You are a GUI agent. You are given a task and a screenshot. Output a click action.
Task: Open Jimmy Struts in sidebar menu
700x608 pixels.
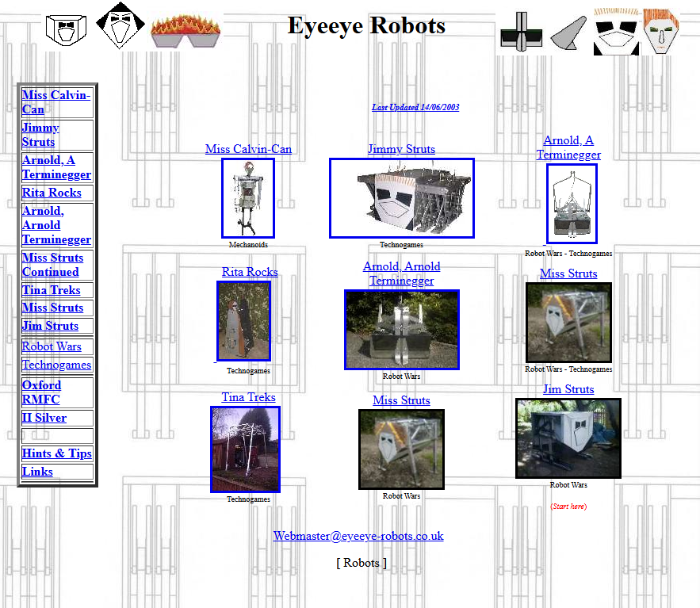coord(40,135)
